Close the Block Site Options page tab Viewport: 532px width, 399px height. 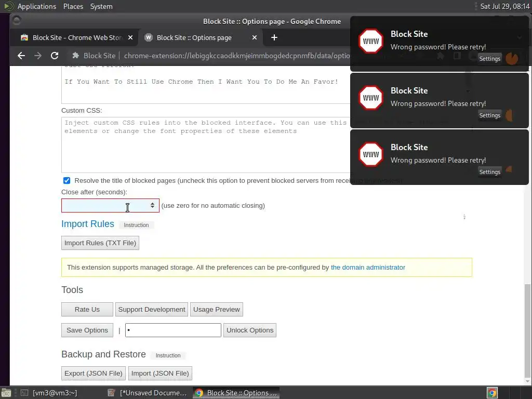pos(255,37)
